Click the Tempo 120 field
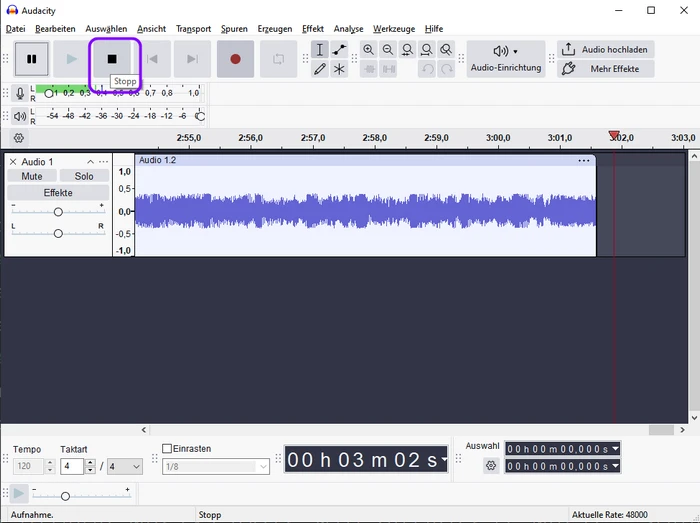The width and height of the screenshot is (700, 523). [29, 466]
